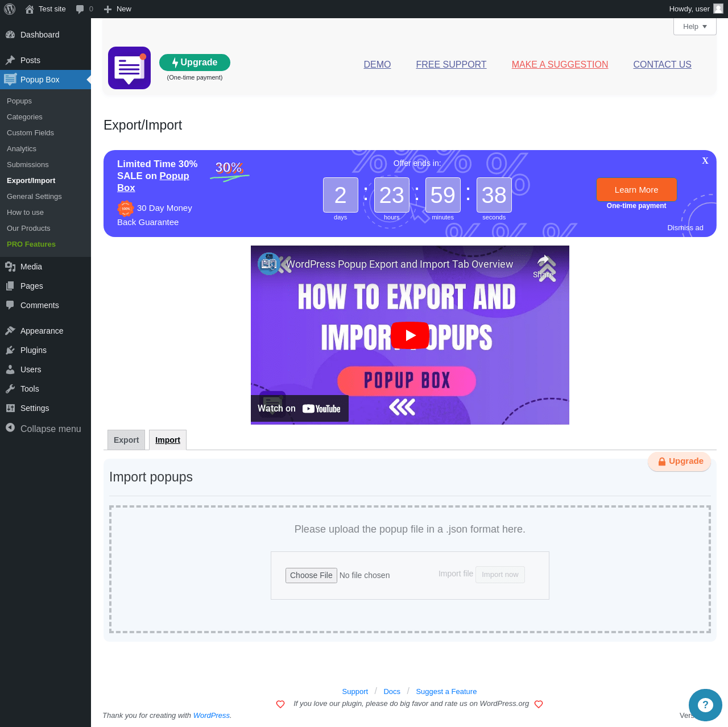Viewport: 728px width, 727px height.
Task: Click the Settings sliders icon
Action: coord(10,408)
